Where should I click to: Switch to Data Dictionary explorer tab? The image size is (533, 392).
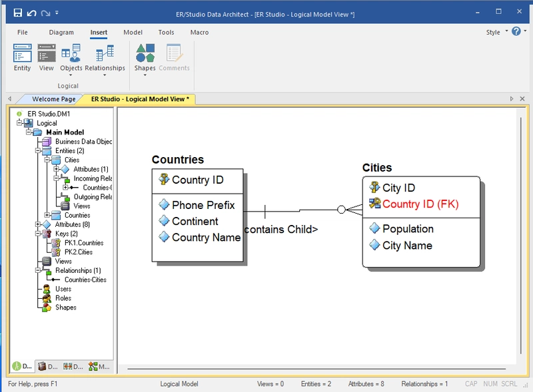(x=47, y=366)
